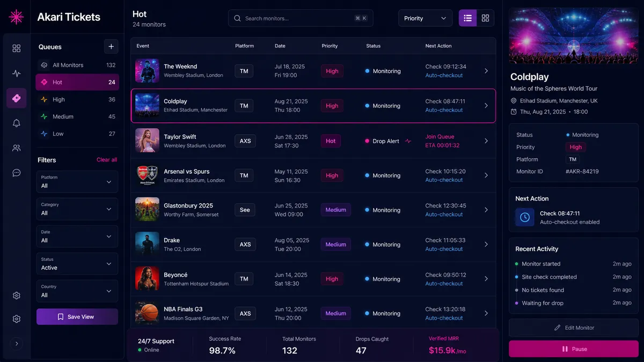This screenshot has width=644, height=362.
Task: Expand The Weeknd row chevron
Action: [486, 71]
